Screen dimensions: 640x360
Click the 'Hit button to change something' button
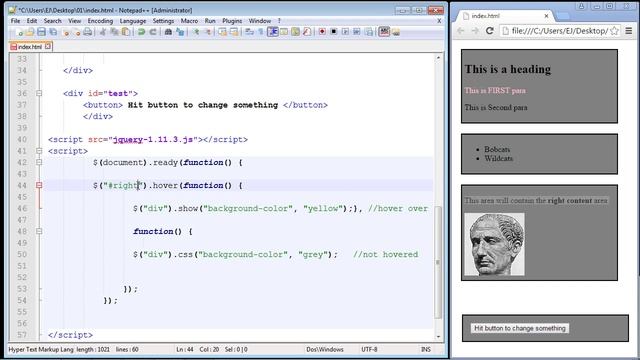(520, 328)
